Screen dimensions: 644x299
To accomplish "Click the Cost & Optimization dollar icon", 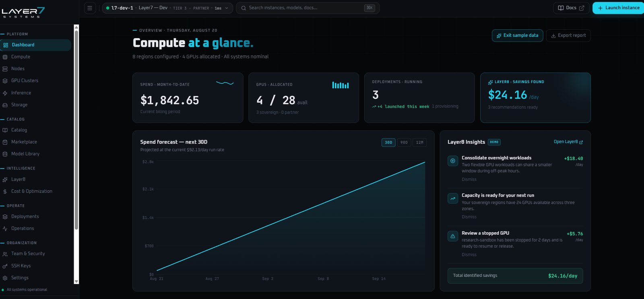I will coord(5,192).
